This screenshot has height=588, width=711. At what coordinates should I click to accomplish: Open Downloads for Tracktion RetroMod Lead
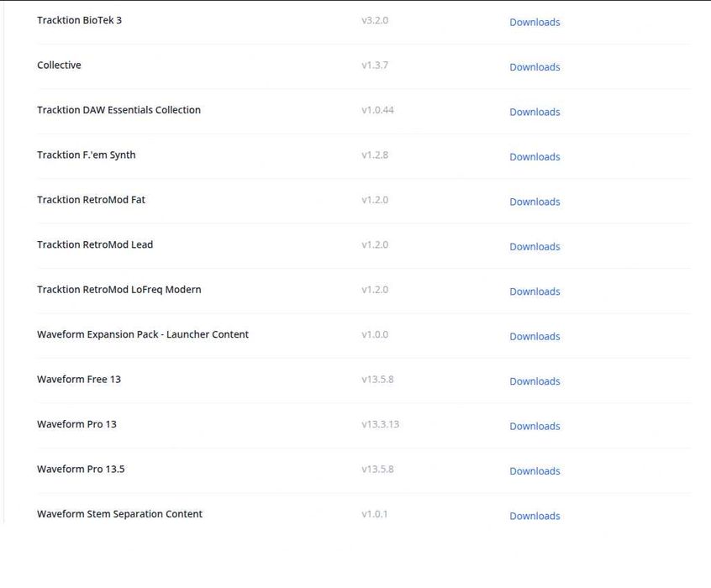pyautogui.click(x=535, y=247)
